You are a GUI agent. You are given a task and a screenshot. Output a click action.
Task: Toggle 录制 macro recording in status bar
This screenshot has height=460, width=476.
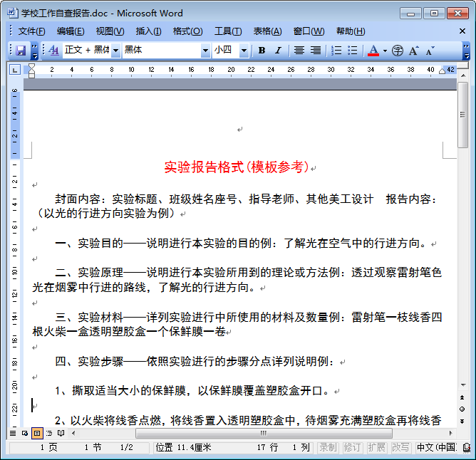328,447
